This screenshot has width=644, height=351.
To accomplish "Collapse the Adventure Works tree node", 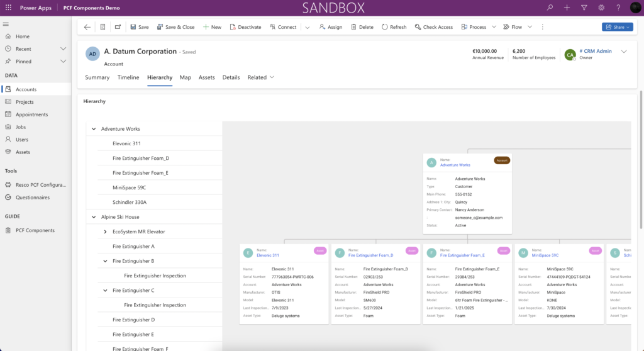I will (x=94, y=129).
